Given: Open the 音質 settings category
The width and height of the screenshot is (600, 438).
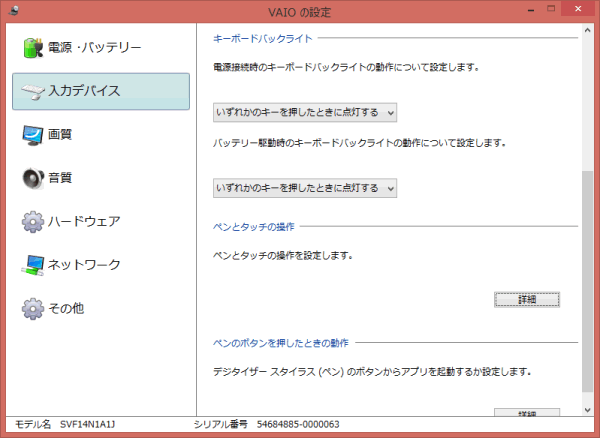Looking at the screenshot, I should (101, 178).
